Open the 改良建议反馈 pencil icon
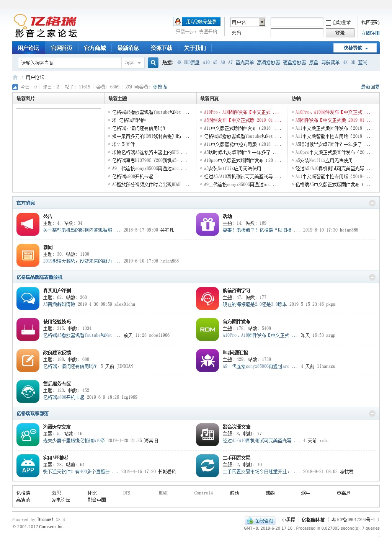The image size is (392, 558). (28, 361)
